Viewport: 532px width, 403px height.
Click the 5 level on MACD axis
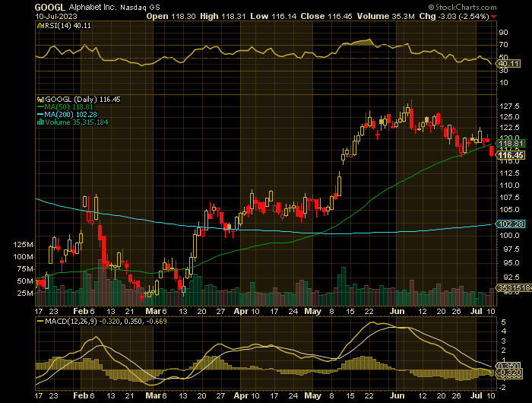coord(503,322)
